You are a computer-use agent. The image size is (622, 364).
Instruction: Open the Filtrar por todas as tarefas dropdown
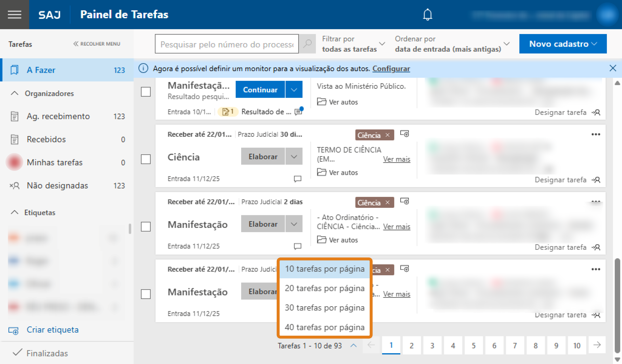[x=353, y=44]
